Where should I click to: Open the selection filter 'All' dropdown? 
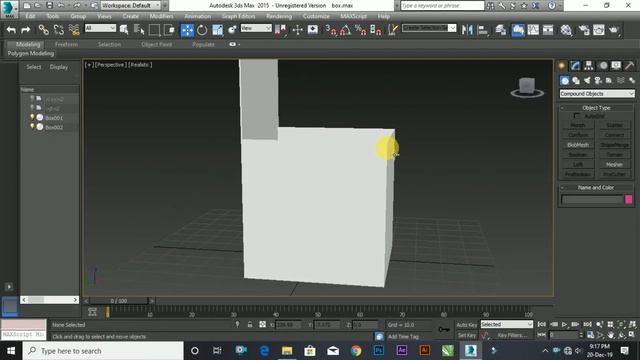pyautogui.click(x=100, y=28)
